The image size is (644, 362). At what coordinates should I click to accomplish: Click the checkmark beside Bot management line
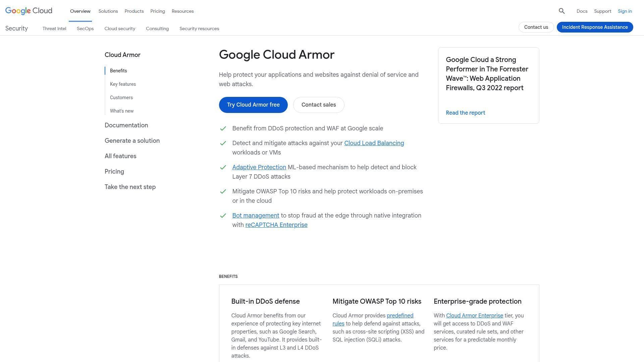click(x=223, y=216)
